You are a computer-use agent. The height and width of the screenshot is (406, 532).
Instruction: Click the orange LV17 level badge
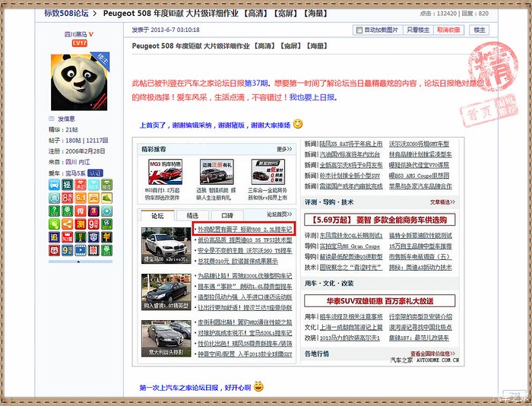click(79, 43)
